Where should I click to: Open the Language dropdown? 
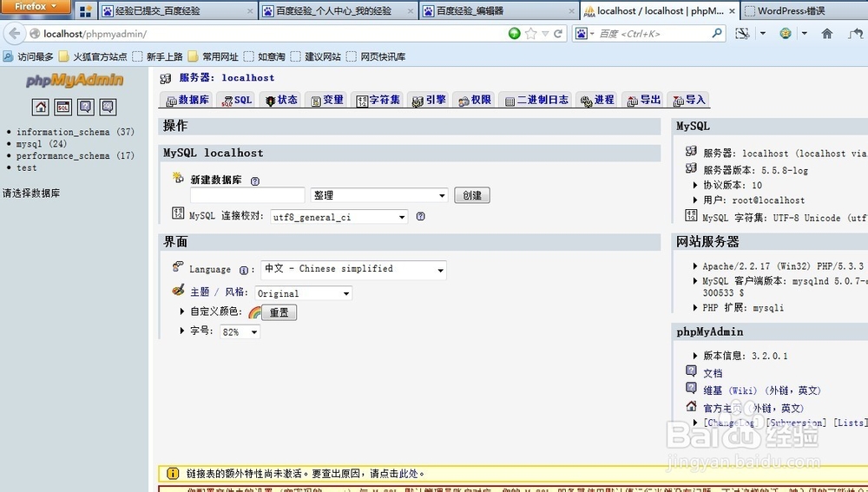[354, 270]
